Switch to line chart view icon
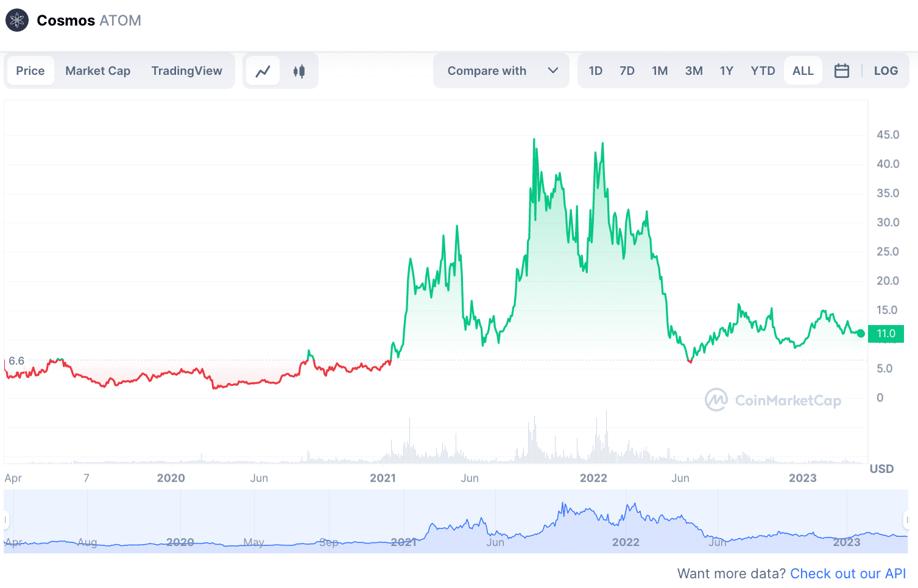Image resolution: width=918 pixels, height=588 pixels. coord(263,71)
